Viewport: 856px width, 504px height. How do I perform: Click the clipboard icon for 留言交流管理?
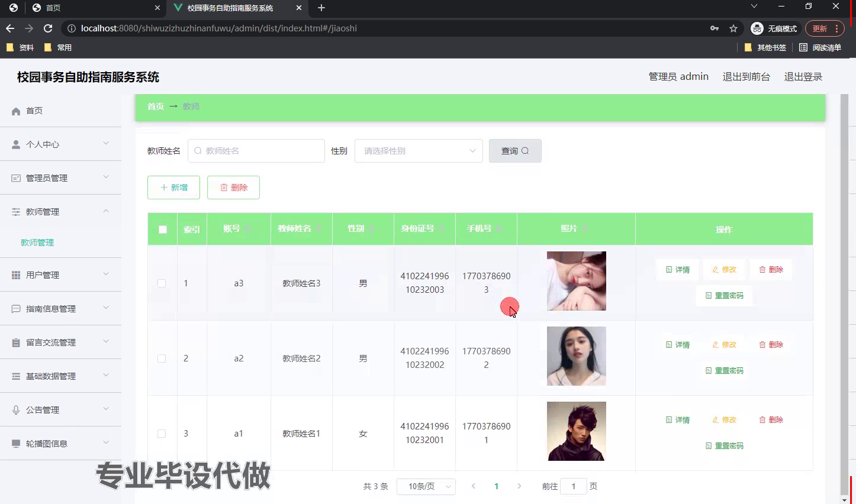pos(16,343)
